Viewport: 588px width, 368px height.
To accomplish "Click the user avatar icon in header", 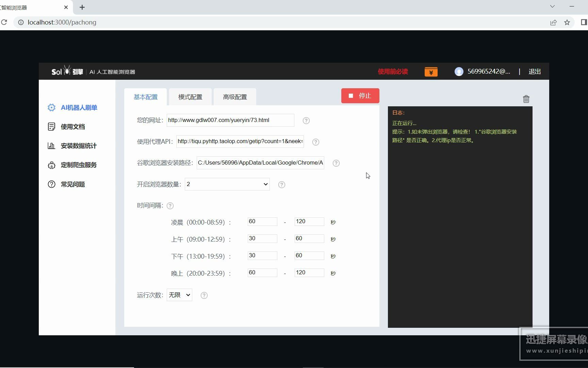I will [459, 72].
